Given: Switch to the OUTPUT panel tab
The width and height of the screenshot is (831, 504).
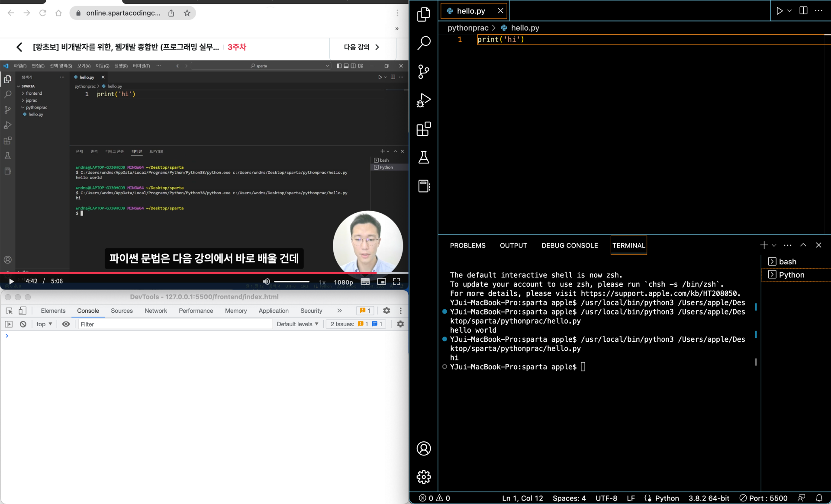Looking at the screenshot, I should coord(513,245).
